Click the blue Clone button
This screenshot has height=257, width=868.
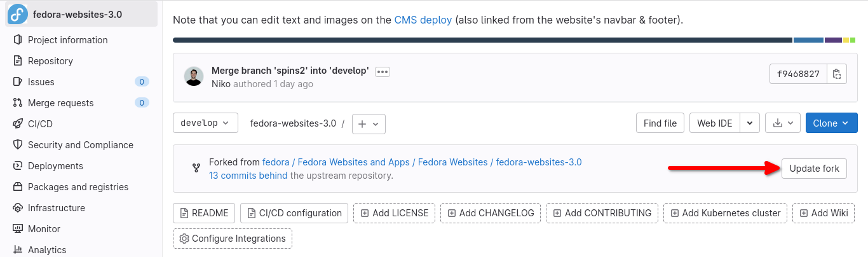[x=831, y=123]
